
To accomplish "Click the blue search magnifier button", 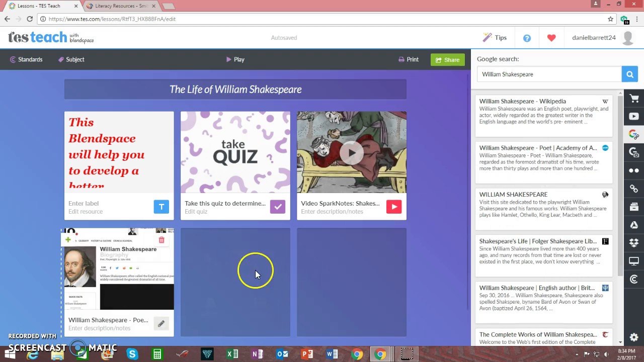I will (x=630, y=74).
